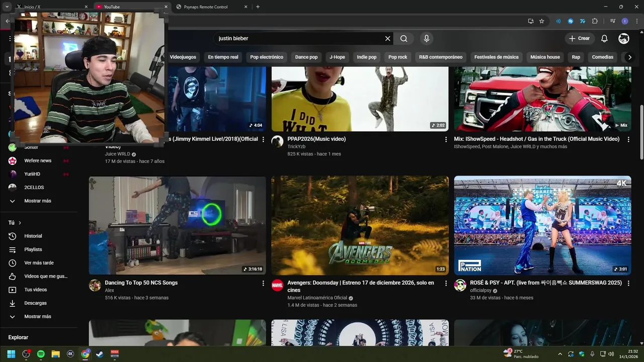Expand Mostrar más under the Tú section

pos(38,317)
